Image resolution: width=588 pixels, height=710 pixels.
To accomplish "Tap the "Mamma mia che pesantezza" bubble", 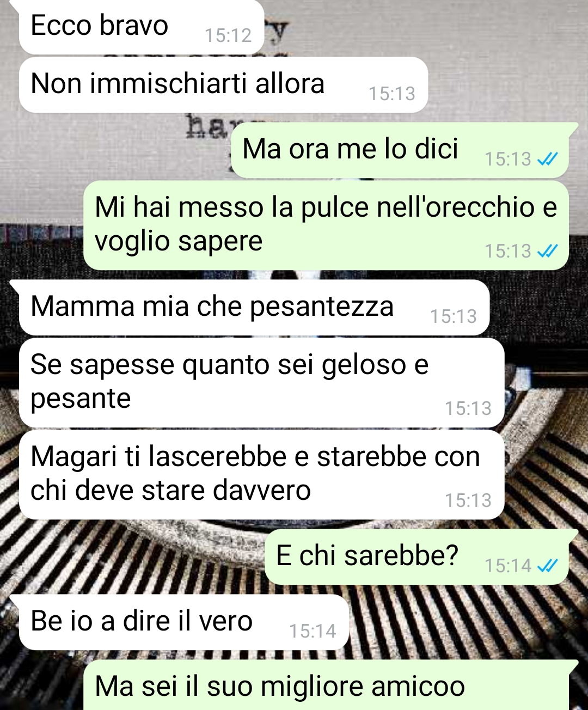I will (x=254, y=308).
